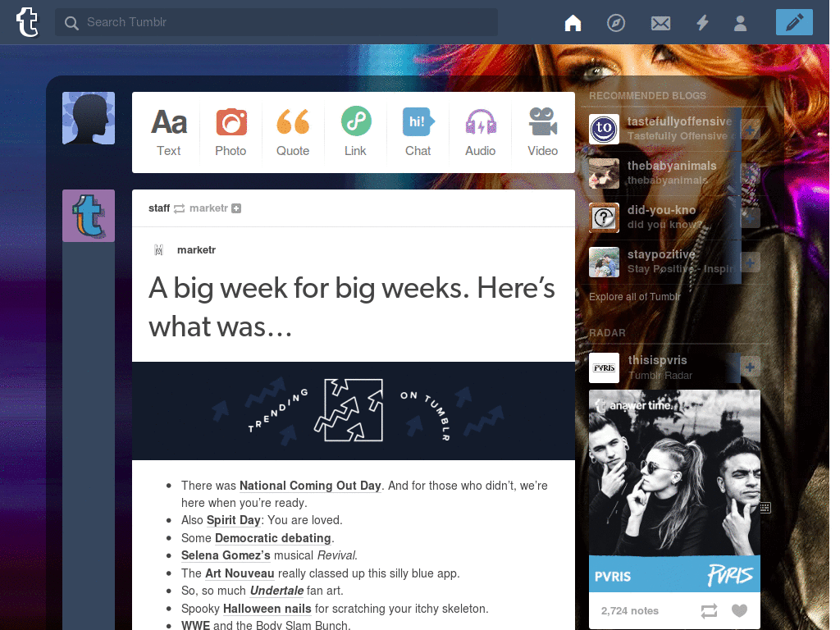The image size is (840, 630).
Task: Click the blue compose pencil button
Action: pos(794,22)
